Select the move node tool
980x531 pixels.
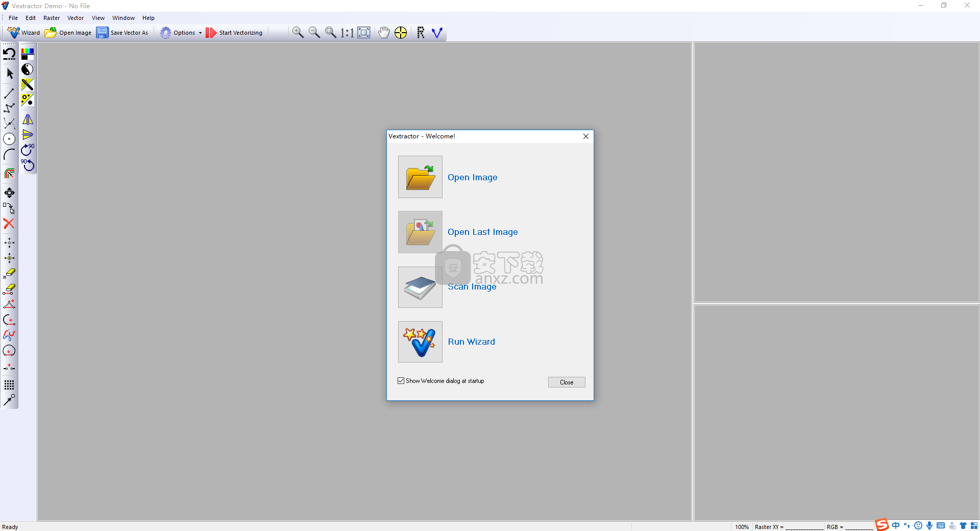[9, 243]
